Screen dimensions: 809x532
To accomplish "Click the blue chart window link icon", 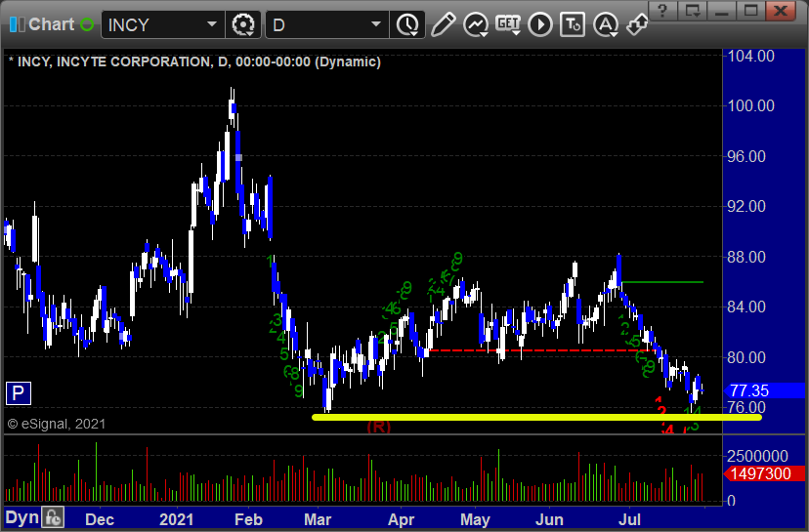I will (17, 24).
